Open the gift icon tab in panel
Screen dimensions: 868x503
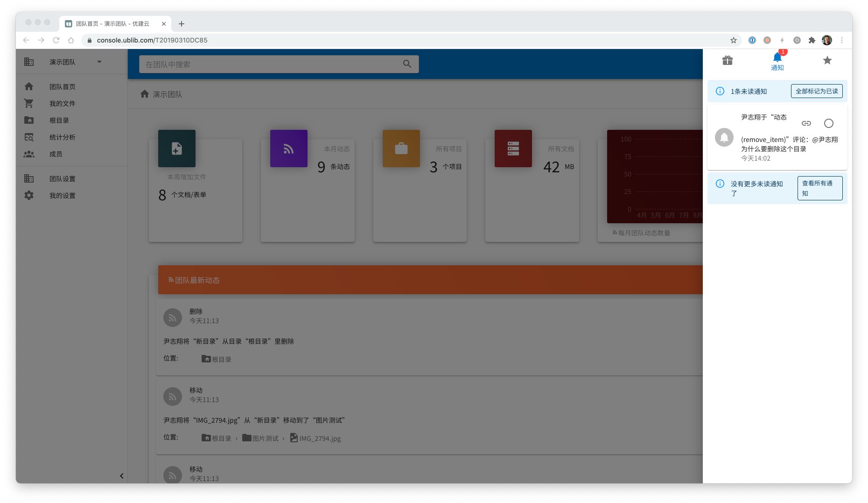(727, 60)
